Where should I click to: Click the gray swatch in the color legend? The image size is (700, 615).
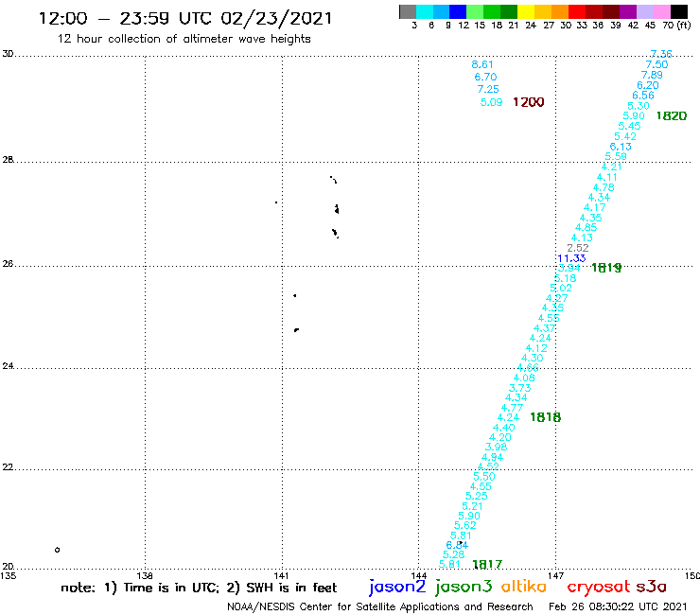(x=408, y=11)
